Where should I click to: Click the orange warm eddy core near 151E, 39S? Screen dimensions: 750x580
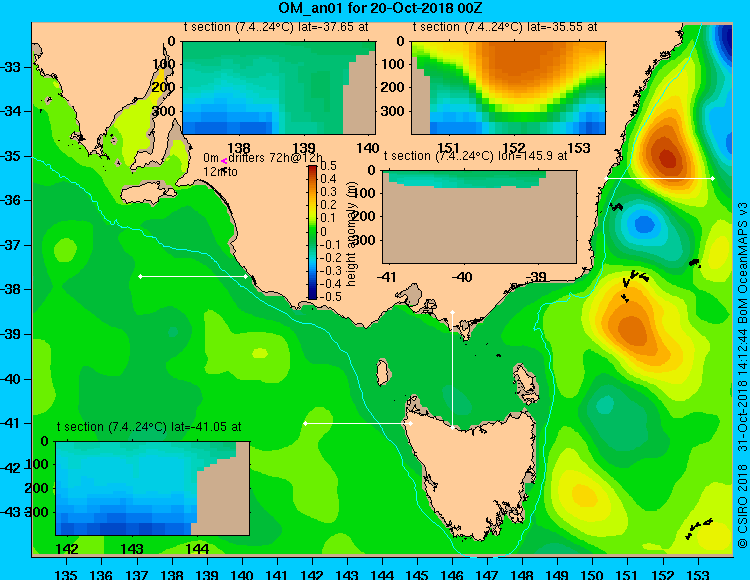(x=632, y=328)
